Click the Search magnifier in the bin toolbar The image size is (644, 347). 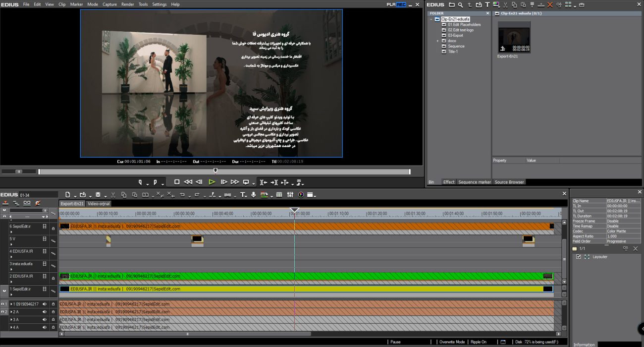[x=461, y=5]
